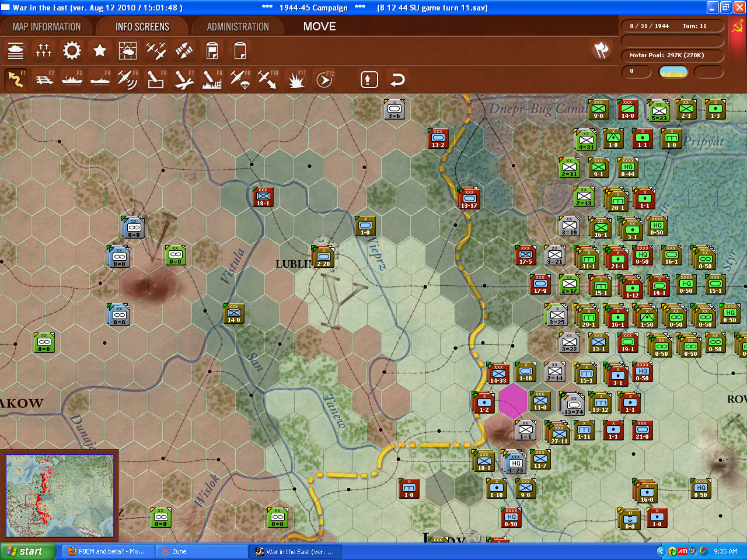Viewport: 747px width, 560px height.
Task: Click the Windows start button
Action: 28,551
